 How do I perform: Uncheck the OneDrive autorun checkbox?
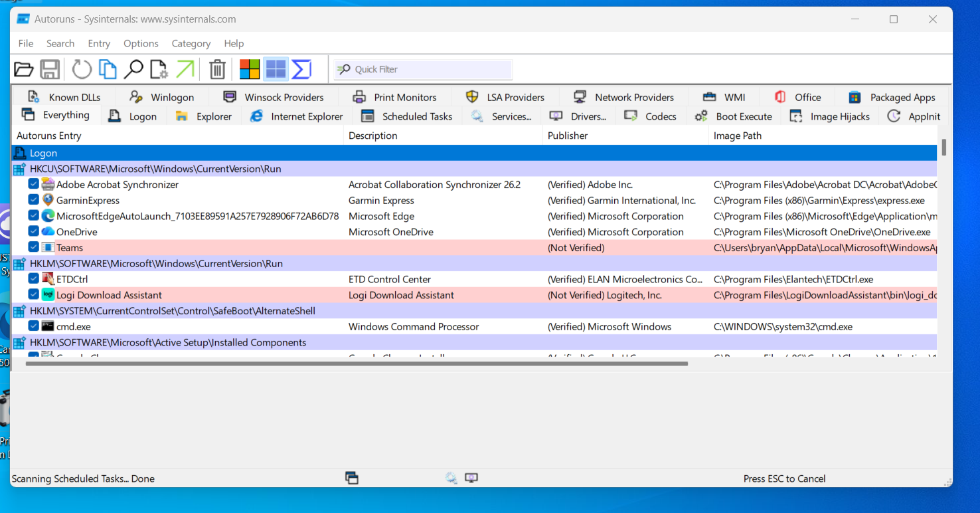[x=33, y=232]
